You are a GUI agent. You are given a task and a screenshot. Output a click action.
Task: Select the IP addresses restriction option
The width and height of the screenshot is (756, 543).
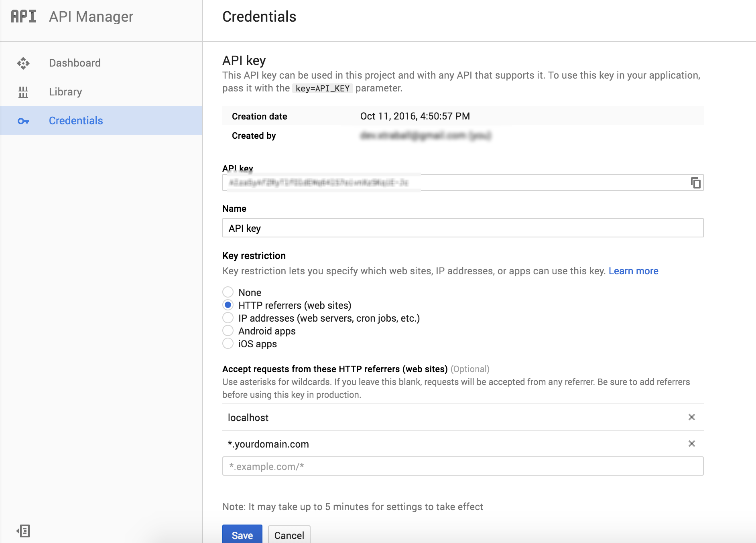(228, 318)
